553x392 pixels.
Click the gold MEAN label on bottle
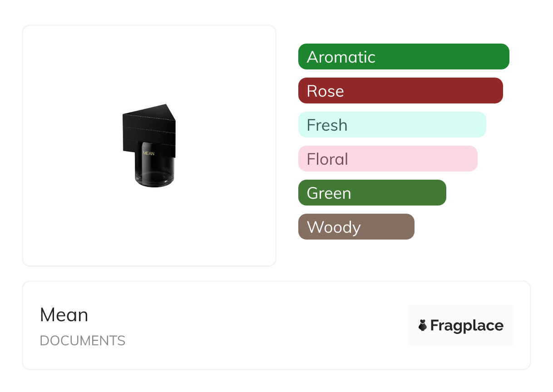(x=148, y=153)
